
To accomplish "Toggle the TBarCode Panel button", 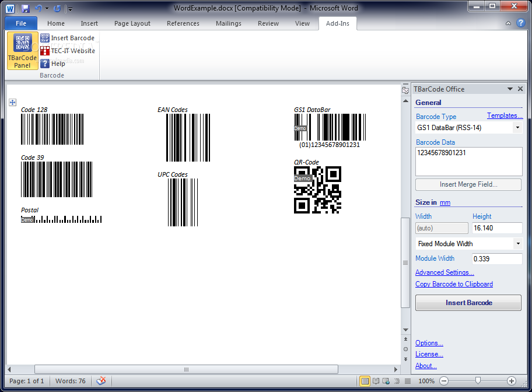I will pos(22,51).
